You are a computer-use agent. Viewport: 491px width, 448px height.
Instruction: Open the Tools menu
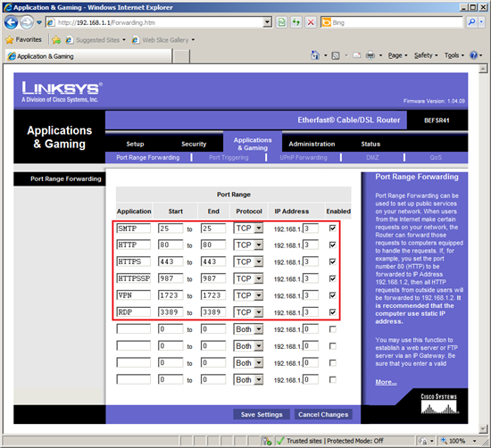454,55
